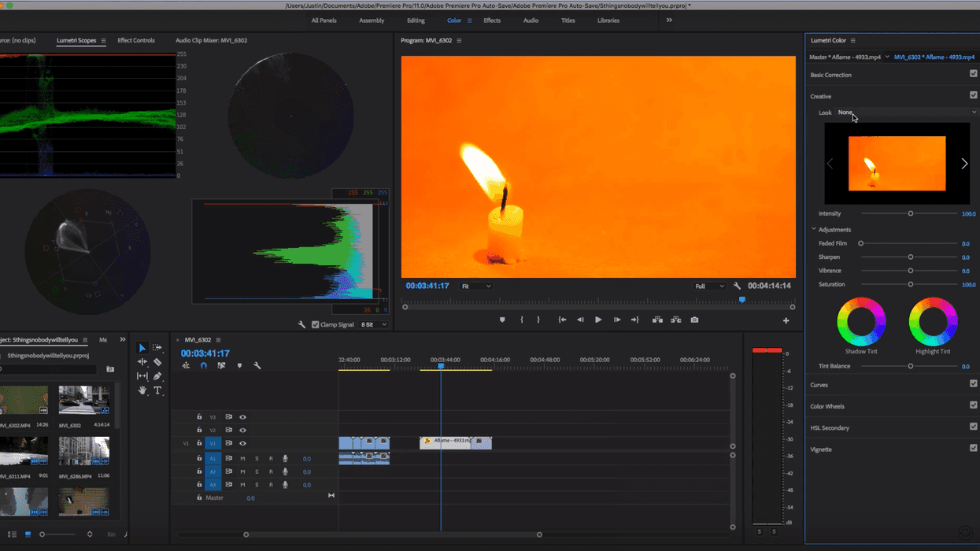Export frame with camera icon
The height and width of the screenshot is (551, 980).
point(694,320)
